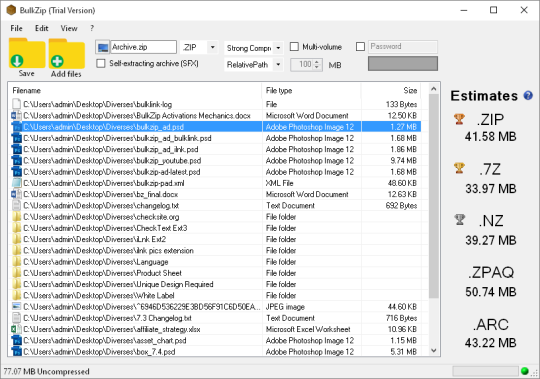Click the blue help icon next to Estimates
The width and height of the screenshot is (540, 379).
click(528, 95)
